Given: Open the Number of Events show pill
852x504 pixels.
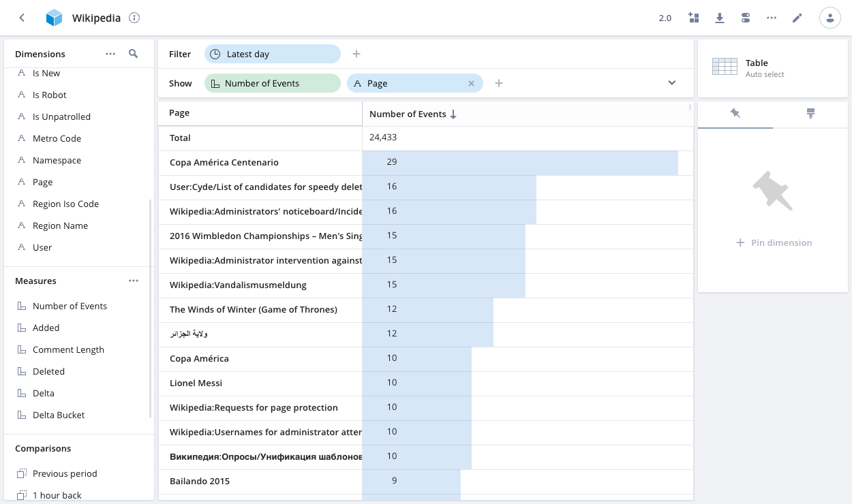Looking at the screenshot, I should click(273, 83).
